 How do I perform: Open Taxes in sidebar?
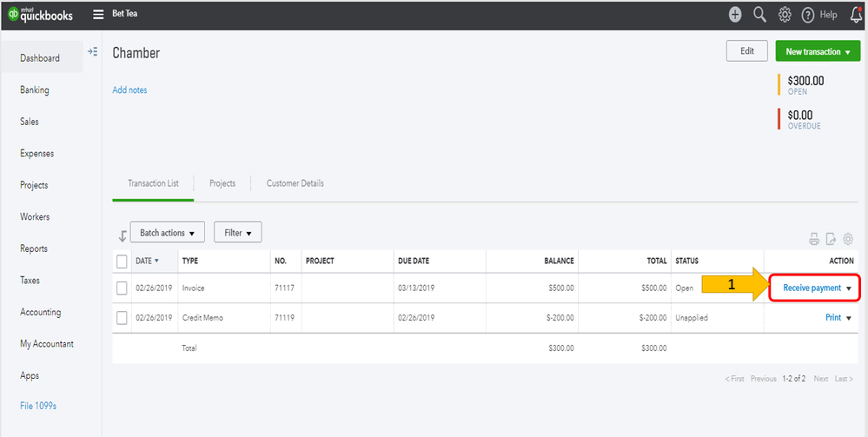pyautogui.click(x=30, y=281)
